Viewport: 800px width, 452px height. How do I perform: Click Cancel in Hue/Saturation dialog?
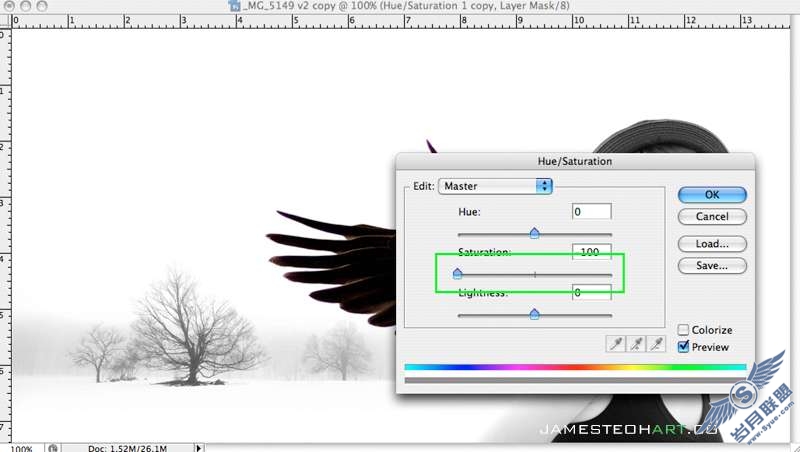tap(712, 216)
